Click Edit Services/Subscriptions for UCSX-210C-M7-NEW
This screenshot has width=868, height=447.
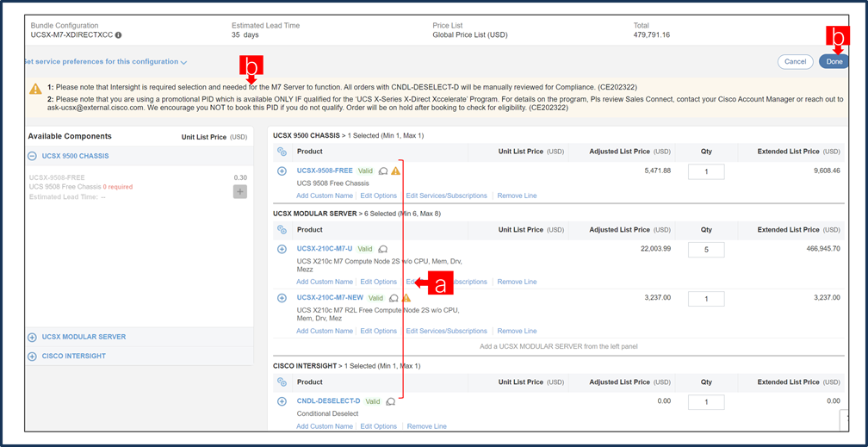447,332
